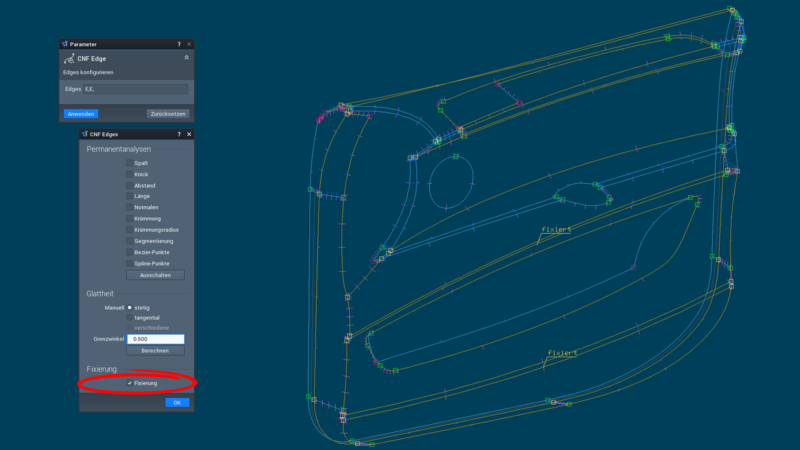Enable the Normalen checkbox
The image size is (800, 450).
tap(129, 207)
